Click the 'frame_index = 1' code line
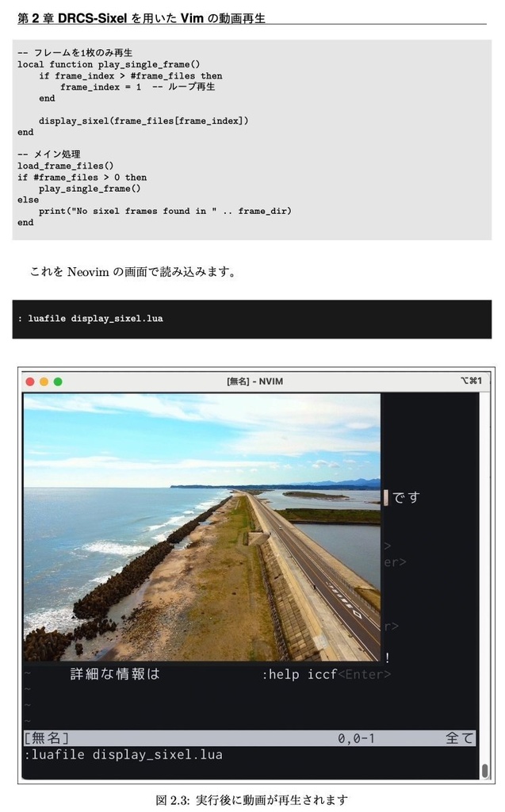 coord(137,87)
